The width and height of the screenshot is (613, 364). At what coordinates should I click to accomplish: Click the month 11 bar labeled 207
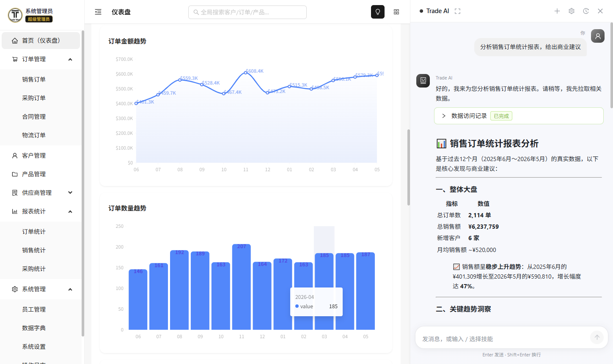pos(242,287)
